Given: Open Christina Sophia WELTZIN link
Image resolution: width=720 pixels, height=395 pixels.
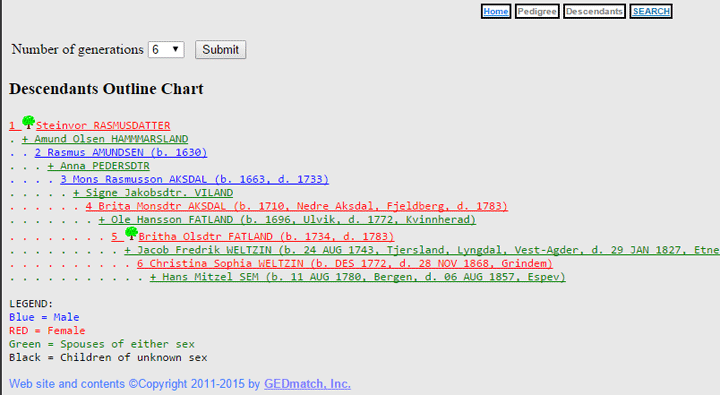Looking at the screenshot, I should pos(345,263).
